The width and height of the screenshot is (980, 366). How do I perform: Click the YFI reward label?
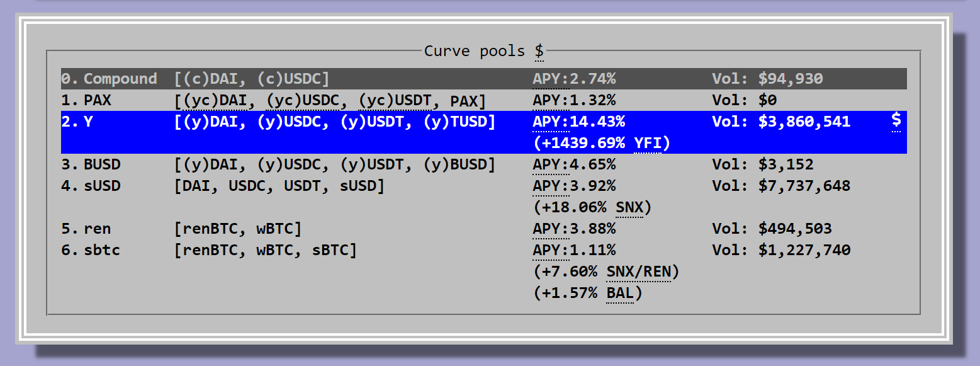648,143
